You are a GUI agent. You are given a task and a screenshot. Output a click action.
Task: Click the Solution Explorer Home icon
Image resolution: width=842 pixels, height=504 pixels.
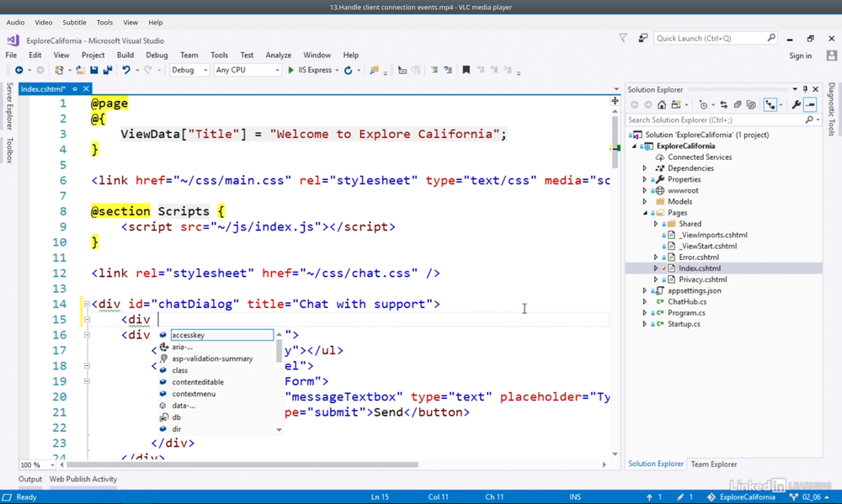pyautogui.click(x=662, y=104)
